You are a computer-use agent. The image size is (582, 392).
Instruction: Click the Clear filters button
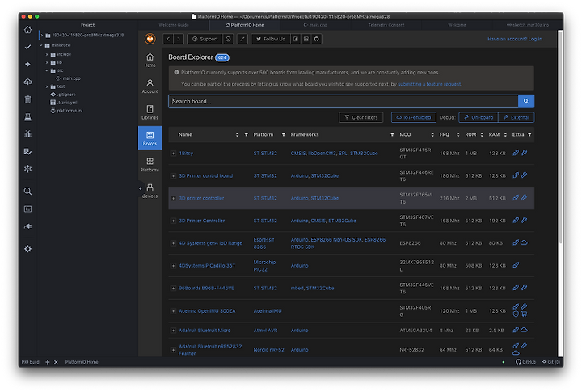point(361,117)
